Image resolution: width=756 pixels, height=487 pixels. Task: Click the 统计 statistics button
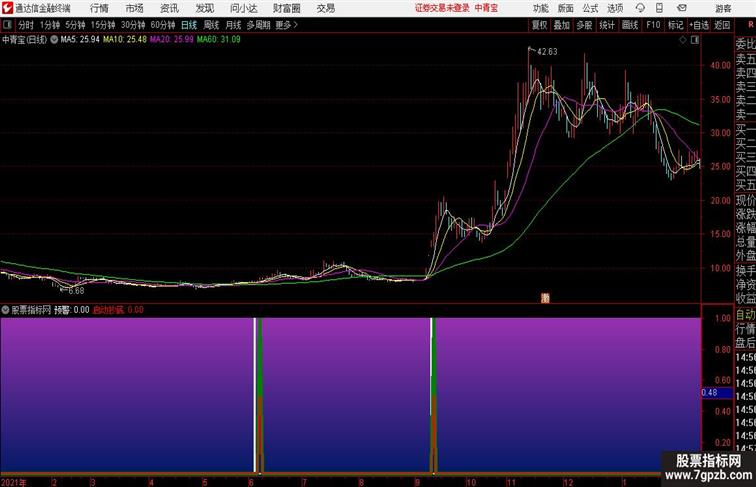(x=607, y=25)
